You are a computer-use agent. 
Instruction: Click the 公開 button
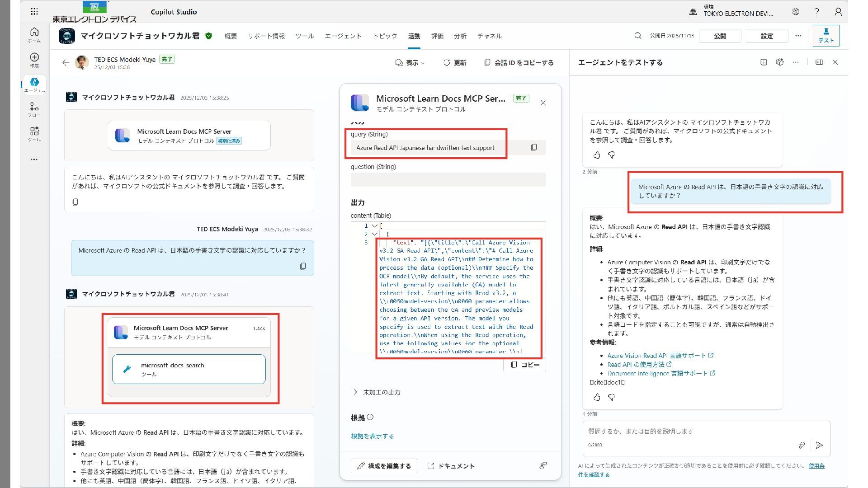[720, 36]
